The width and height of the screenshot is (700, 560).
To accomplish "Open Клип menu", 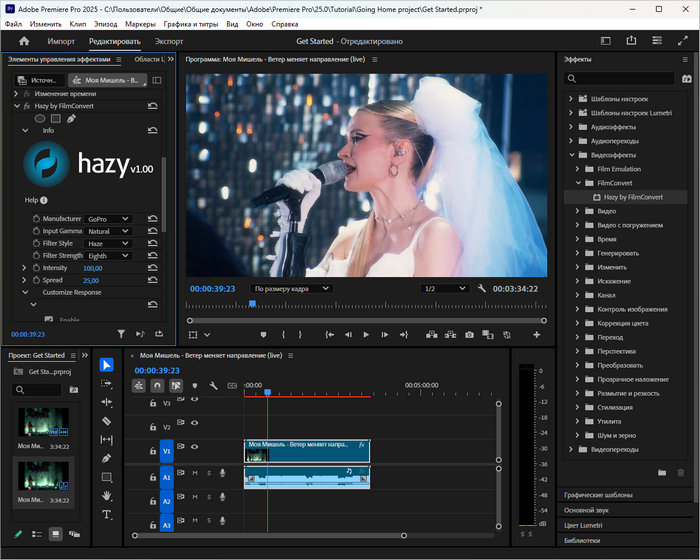I will [78, 24].
